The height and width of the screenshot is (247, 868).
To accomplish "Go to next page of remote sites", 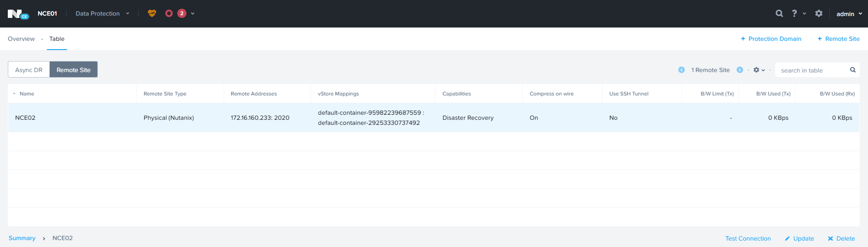I will click(739, 70).
